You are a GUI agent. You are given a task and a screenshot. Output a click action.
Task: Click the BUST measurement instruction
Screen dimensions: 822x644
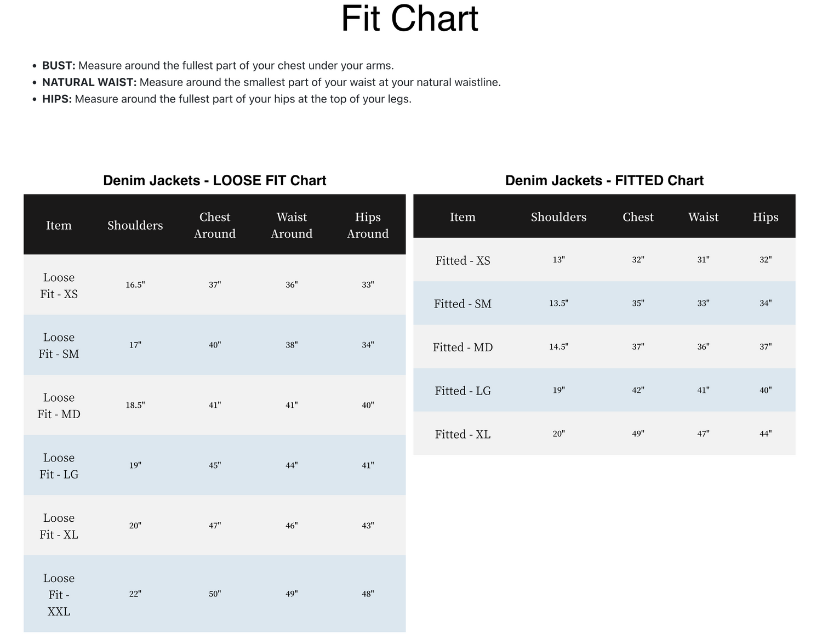click(218, 66)
